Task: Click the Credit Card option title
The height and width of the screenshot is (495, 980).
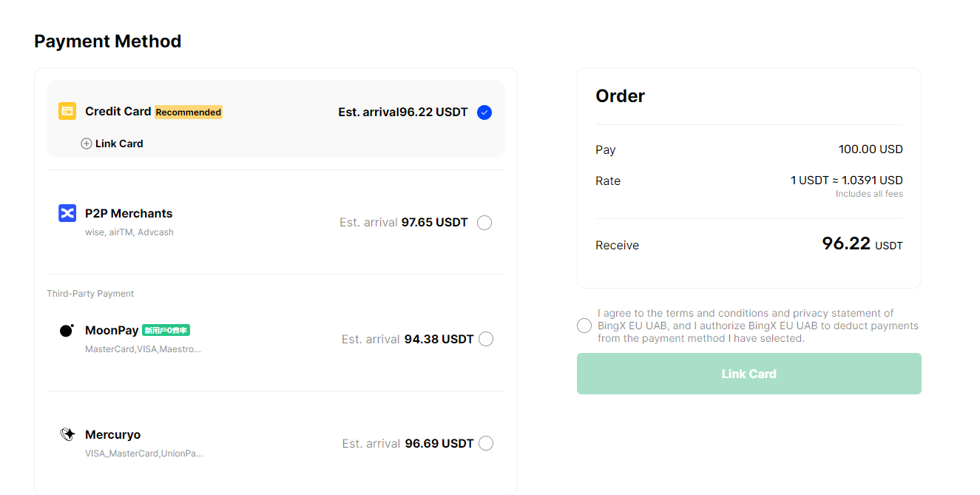Action: coord(118,111)
